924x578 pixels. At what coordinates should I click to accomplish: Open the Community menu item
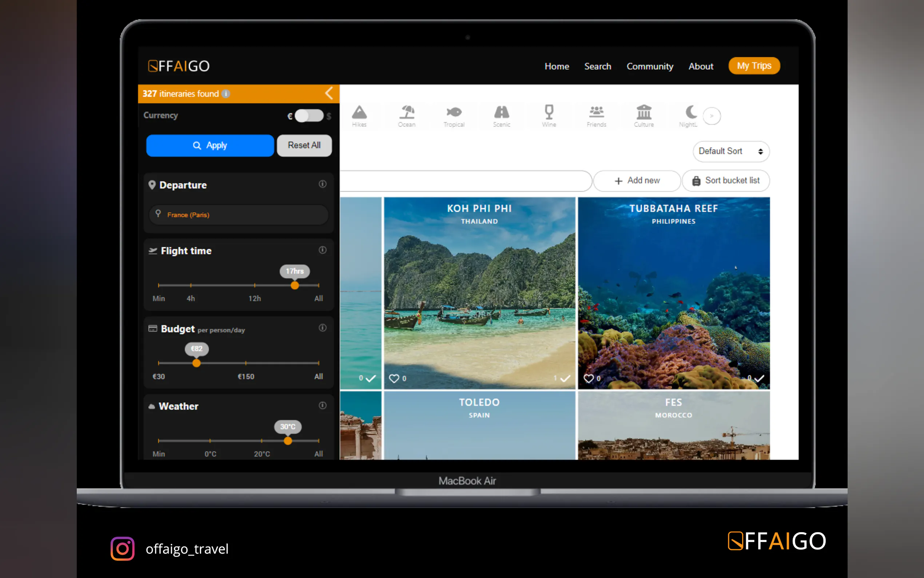click(x=649, y=66)
